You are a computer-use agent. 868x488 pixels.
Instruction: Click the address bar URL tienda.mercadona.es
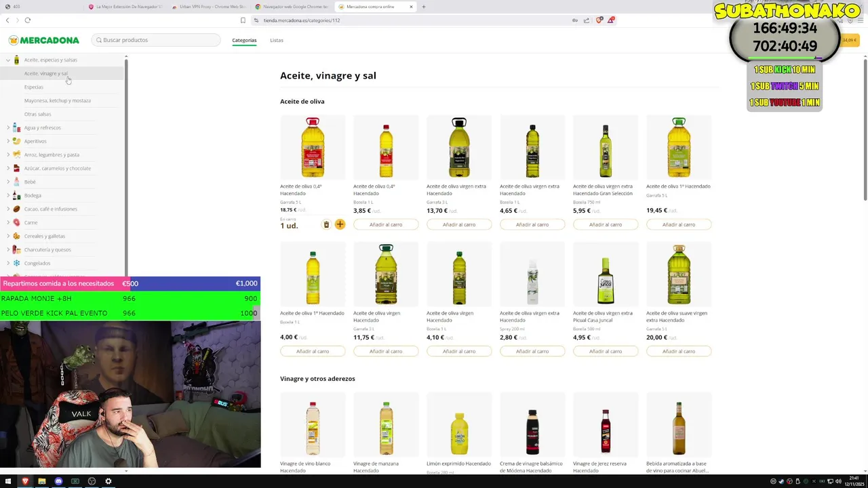point(302,20)
